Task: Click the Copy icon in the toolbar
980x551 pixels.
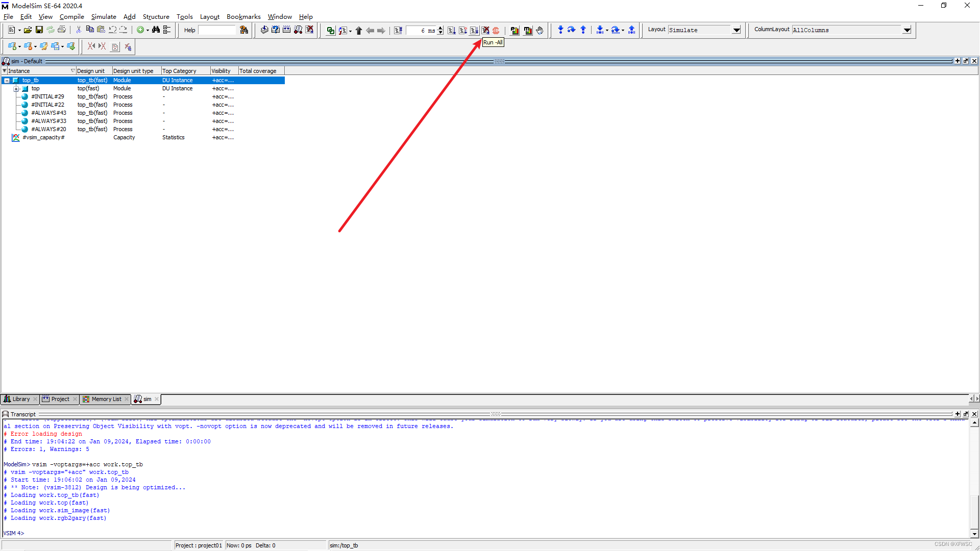Action: [90, 30]
